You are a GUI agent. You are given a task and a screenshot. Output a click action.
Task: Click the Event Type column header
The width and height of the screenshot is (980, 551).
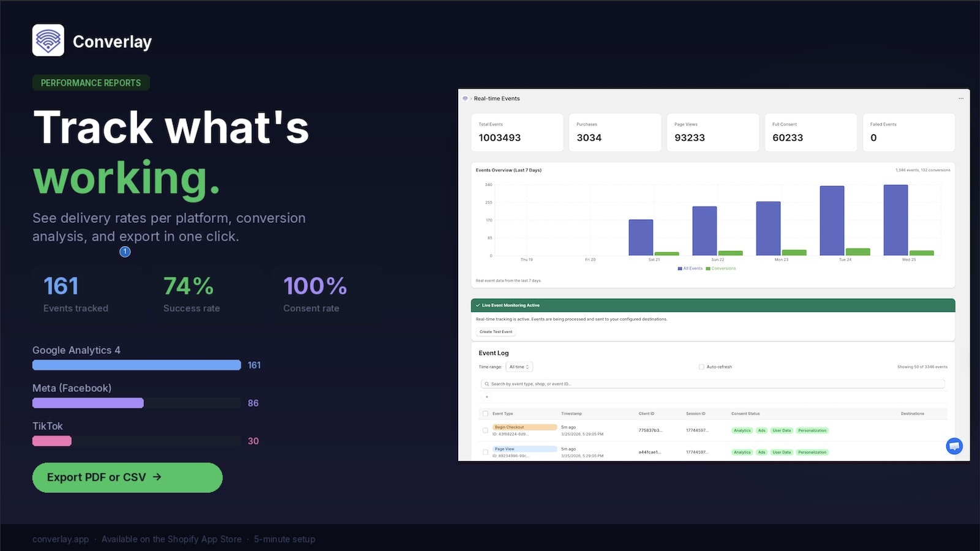tap(503, 414)
